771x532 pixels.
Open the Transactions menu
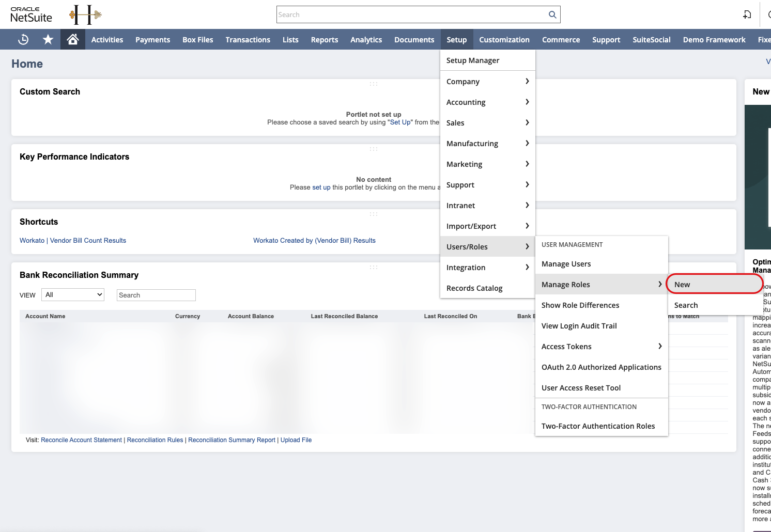click(248, 39)
